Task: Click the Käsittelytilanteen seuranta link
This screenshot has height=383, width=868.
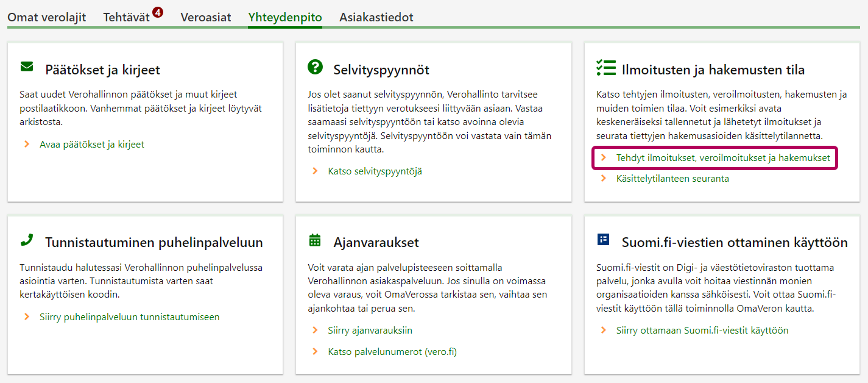Action: tap(672, 179)
